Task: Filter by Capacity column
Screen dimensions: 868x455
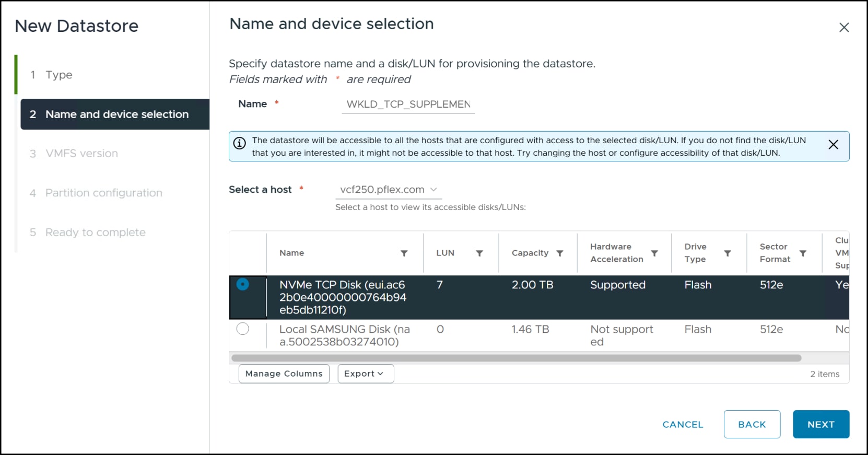Action: (560, 253)
